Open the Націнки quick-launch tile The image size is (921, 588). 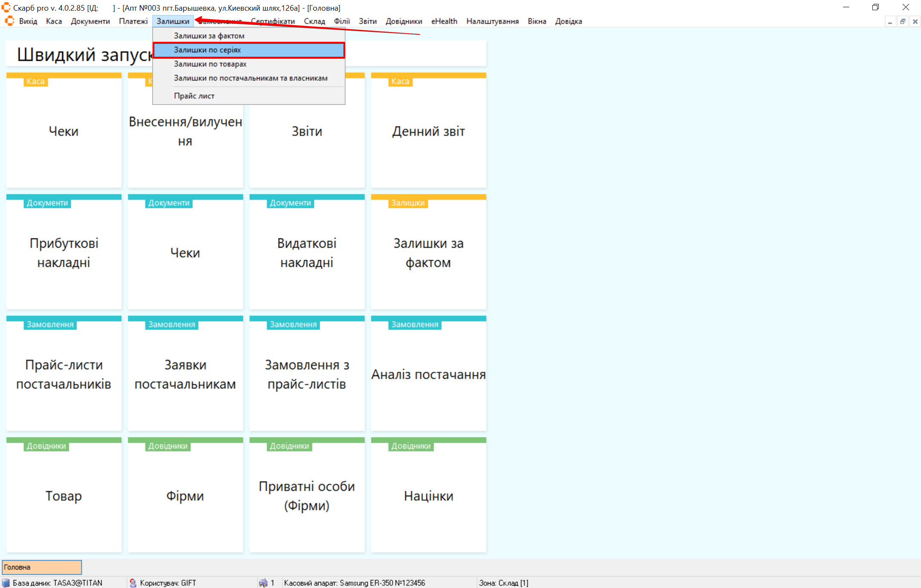(428, 496)
